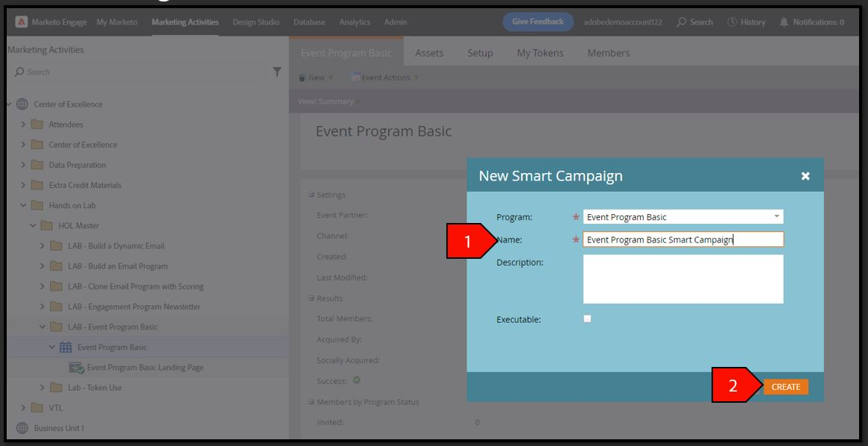Switch to the Setup tab
This screenshot has width=868, height=446.
480,53
